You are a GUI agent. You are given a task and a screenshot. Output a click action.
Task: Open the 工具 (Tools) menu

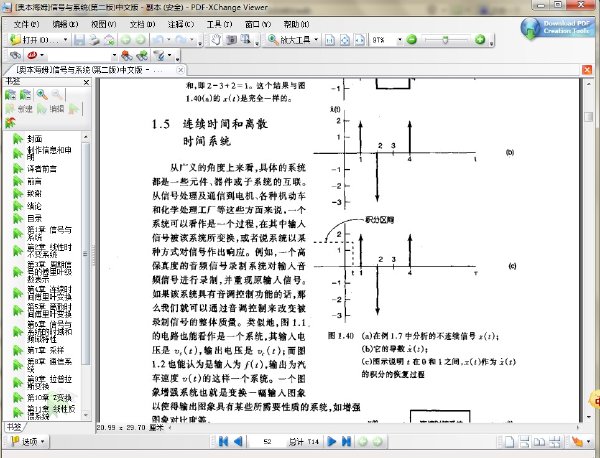[x=219, y=24]
